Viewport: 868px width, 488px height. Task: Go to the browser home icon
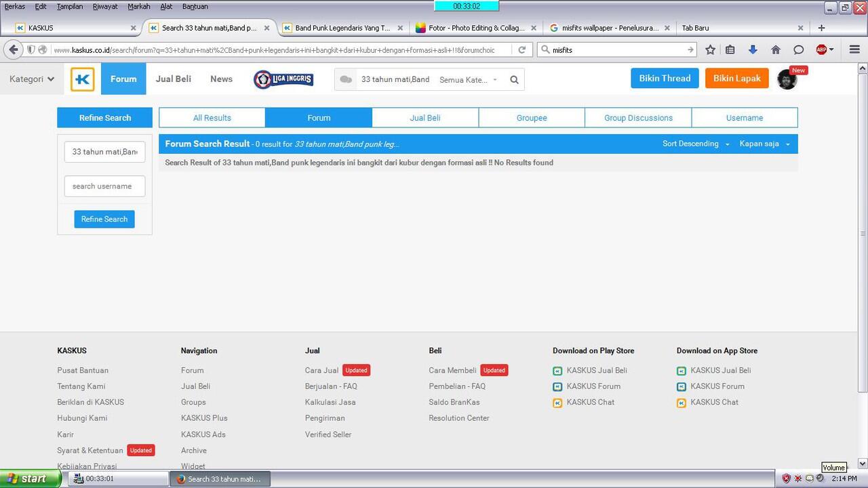[x=776, y=49]
